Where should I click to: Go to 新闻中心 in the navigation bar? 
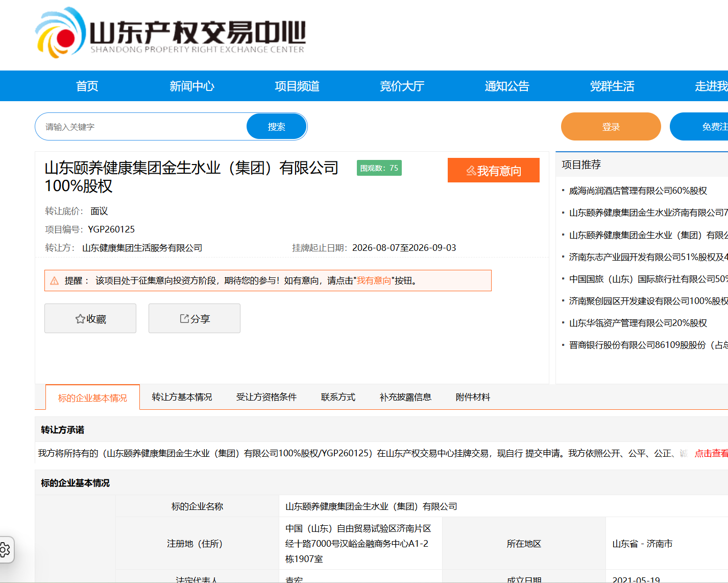click(x=192, y=86)
